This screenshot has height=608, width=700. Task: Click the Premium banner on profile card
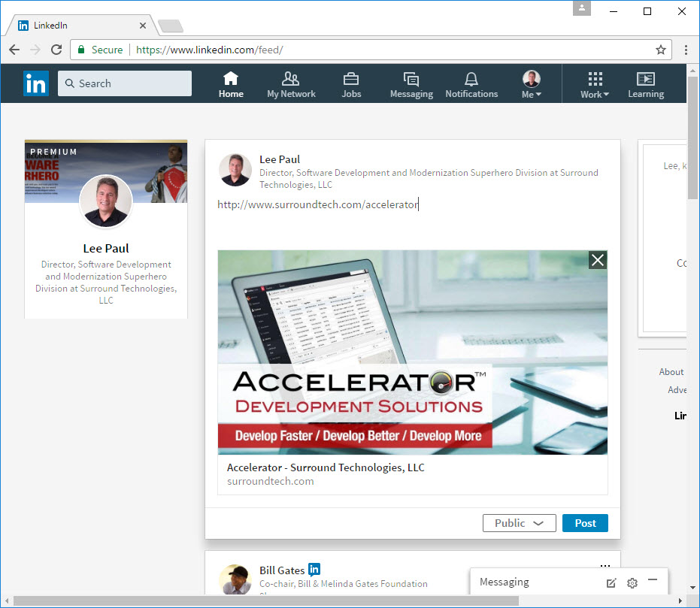point(106,171)
